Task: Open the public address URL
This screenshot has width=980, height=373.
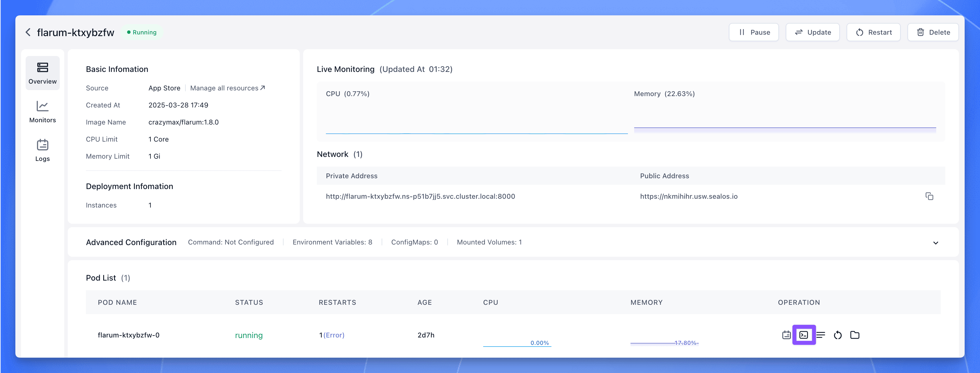Action: pyautogui.click(x=689, y=196)
